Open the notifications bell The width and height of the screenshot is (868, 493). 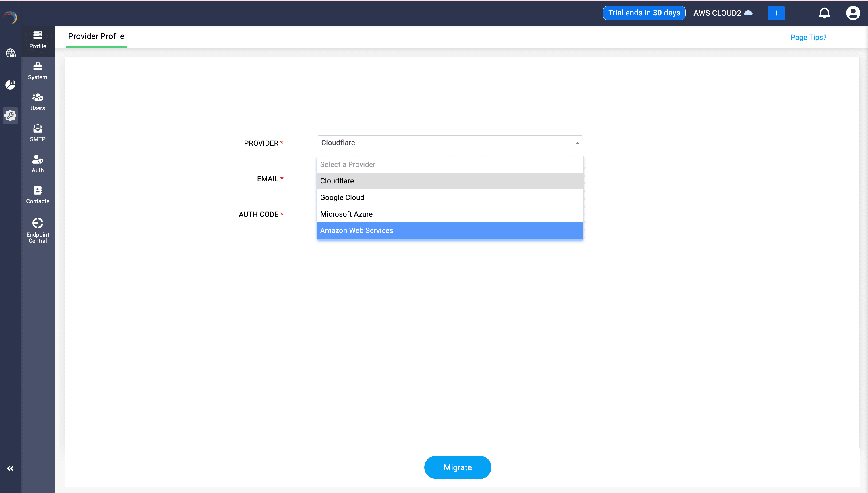(x=824, y=13)
